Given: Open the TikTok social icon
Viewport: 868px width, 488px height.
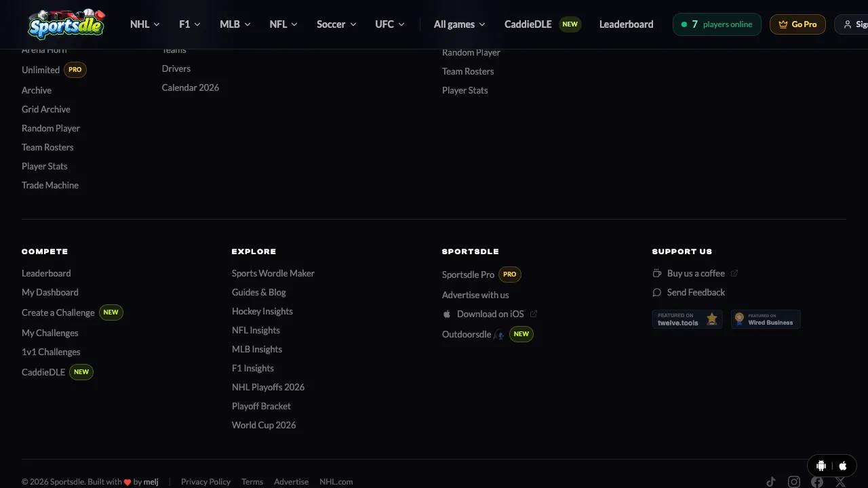Looking at the screenshot, I should coord(771,482).
